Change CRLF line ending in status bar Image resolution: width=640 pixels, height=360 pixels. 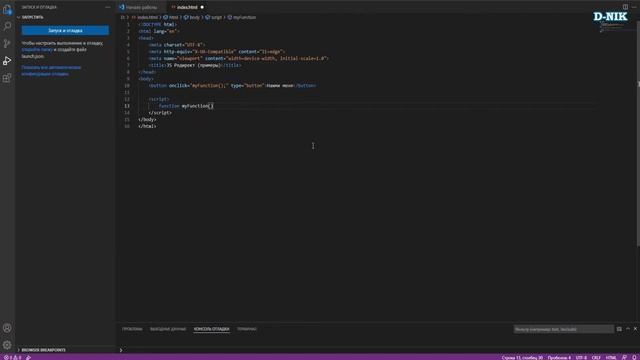596,358
